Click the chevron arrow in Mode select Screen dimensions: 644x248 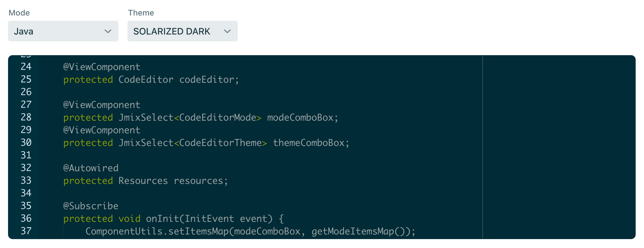pyautogui.click(x=108, y=31)
